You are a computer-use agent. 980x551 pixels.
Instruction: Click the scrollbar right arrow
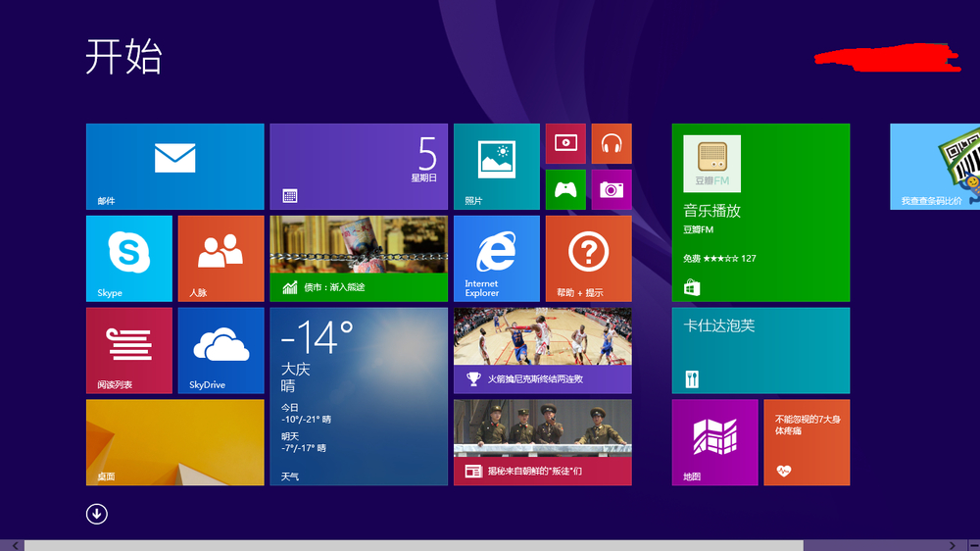pos(953,546)
